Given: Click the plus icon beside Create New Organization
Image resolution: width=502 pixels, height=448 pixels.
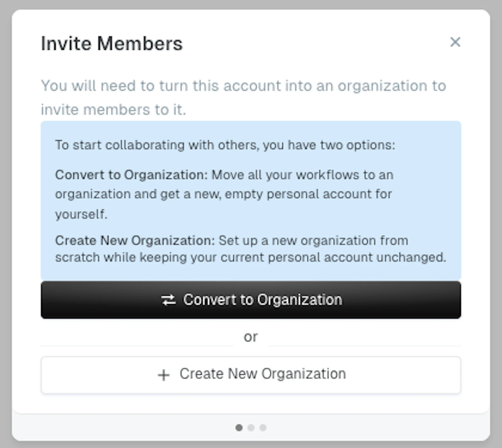Looking at the screenshot, I should click(x=163, y=375).
